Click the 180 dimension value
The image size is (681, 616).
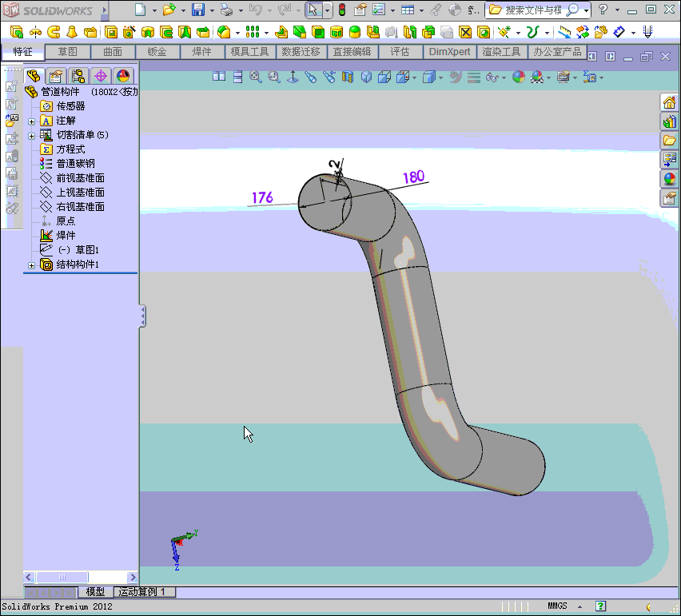pos(413,177)
